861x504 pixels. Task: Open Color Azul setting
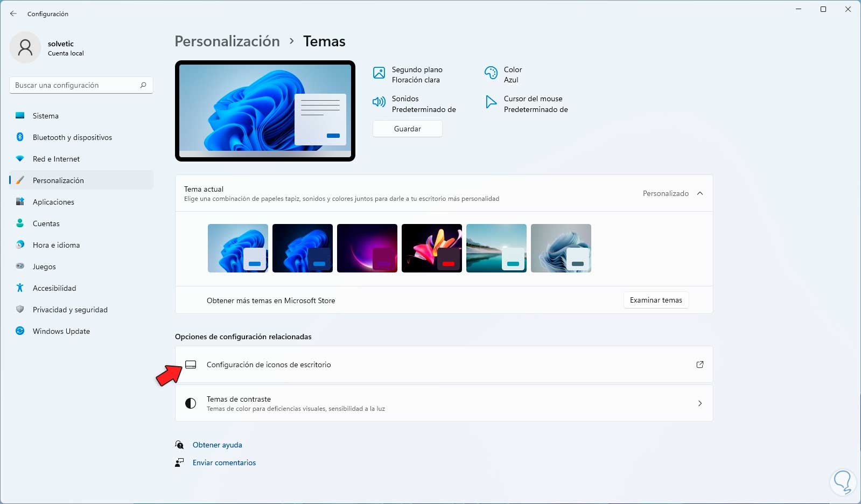504,74
